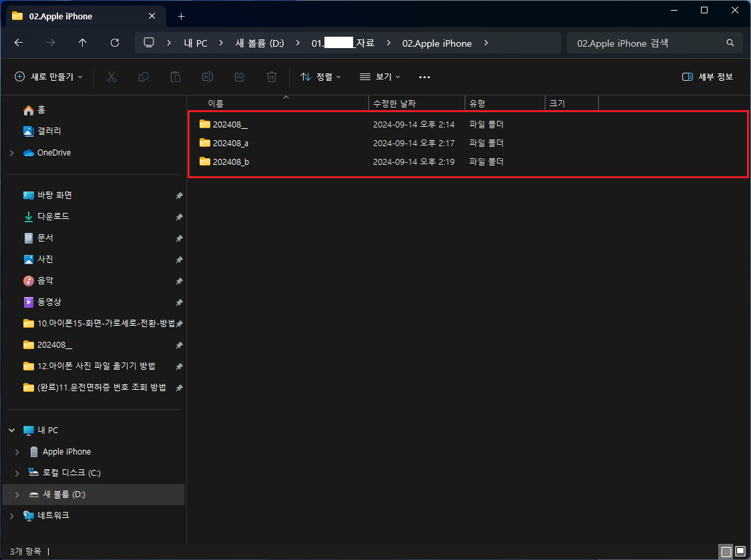Open pinned (완료)11.운전면허증 번호 조회 방법 folder
The image size is (751, 560).
point(94,388)
